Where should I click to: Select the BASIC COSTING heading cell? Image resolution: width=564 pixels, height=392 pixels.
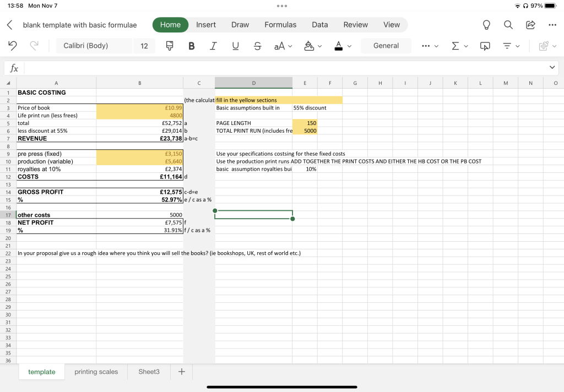pos(57,92)
